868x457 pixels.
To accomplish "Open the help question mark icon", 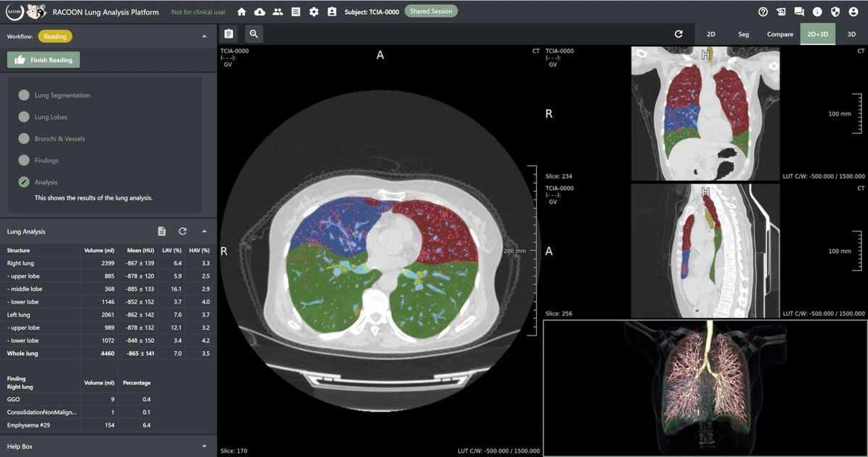I will coord(763,12).
